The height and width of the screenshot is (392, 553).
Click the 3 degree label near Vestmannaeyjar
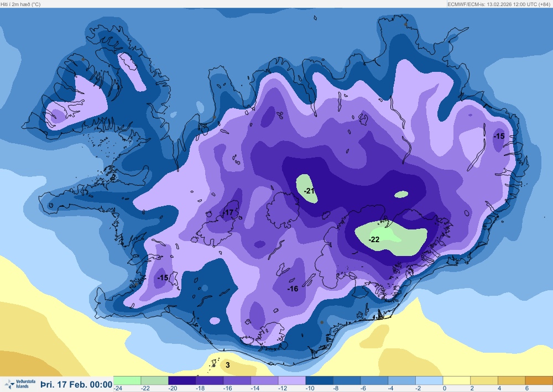[227, 365]
